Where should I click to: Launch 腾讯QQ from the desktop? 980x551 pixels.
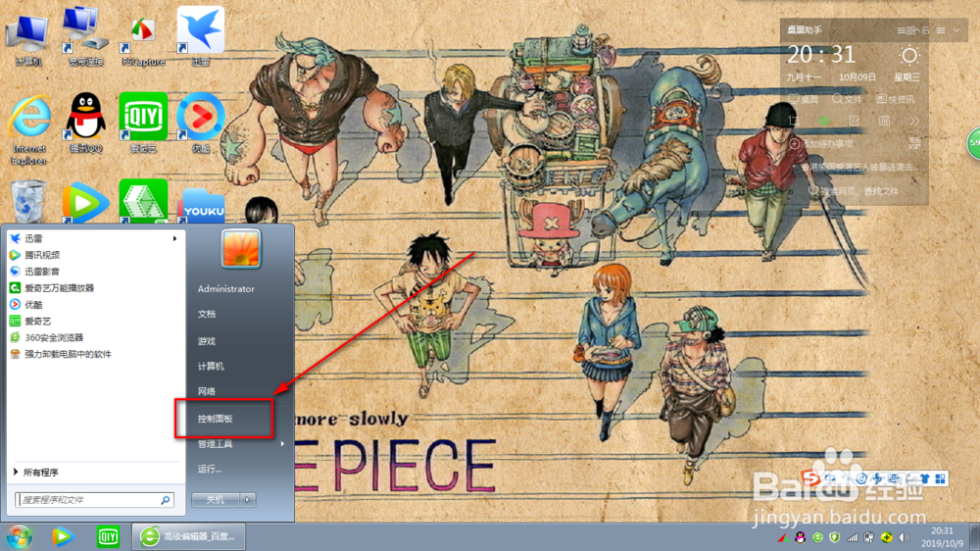85,124
